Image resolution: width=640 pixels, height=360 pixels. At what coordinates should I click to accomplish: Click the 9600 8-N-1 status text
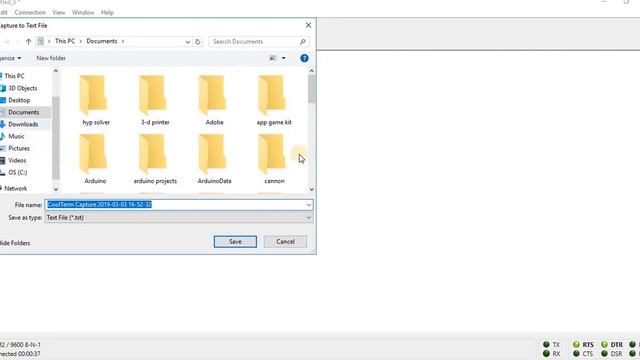tap(25, 344)
